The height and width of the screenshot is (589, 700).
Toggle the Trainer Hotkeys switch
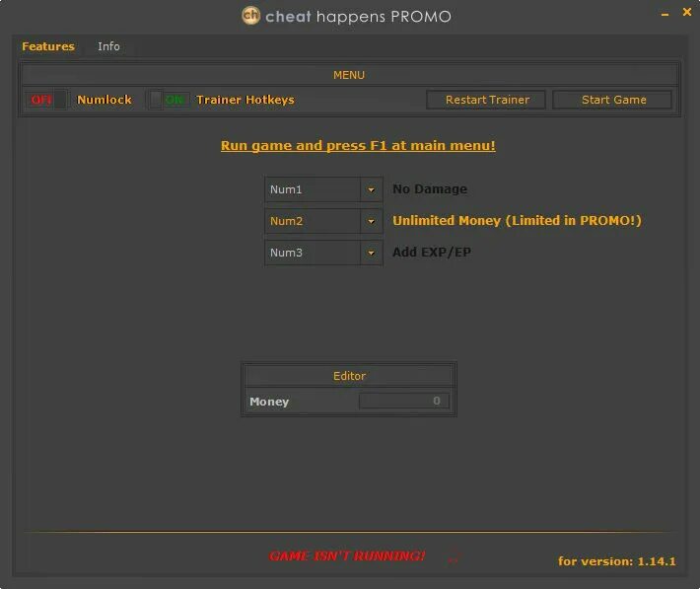[169, 100]
